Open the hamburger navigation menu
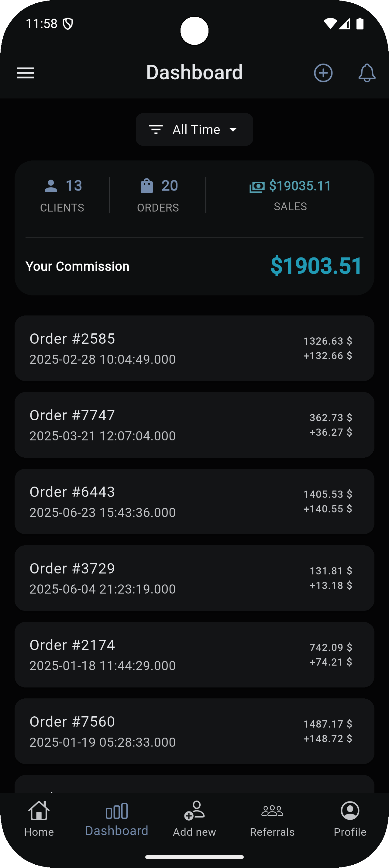The height and width of the screenshot is (868, 389). click(26, 73)
